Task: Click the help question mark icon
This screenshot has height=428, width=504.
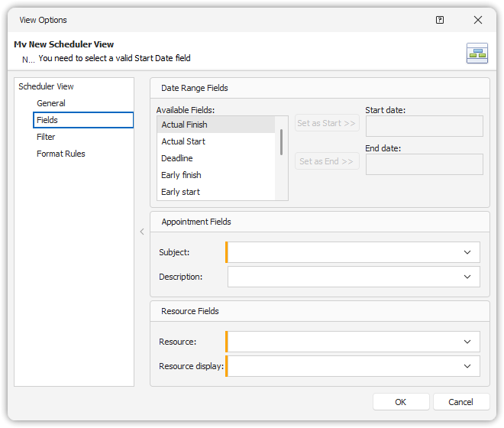Action: pyautogui.click(x=440, y=20)
